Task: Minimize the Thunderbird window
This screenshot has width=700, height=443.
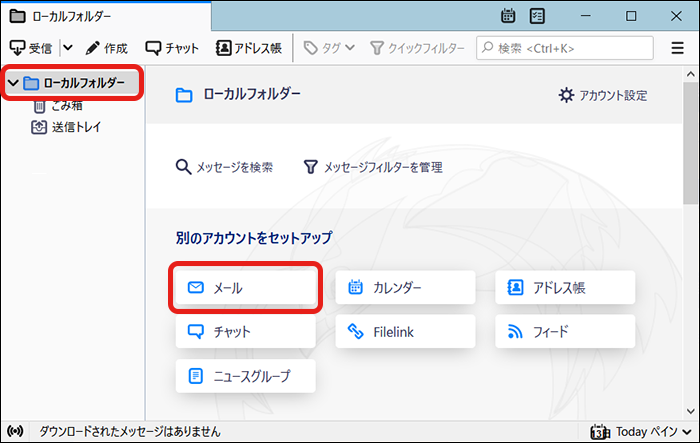Action: click(x=586, y=16)
